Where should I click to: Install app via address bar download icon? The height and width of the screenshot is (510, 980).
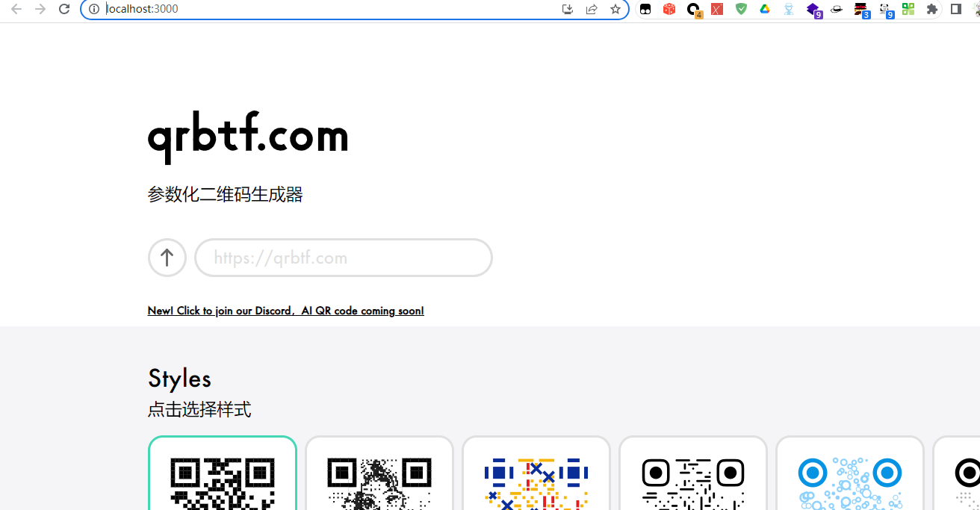pos(568,9)
